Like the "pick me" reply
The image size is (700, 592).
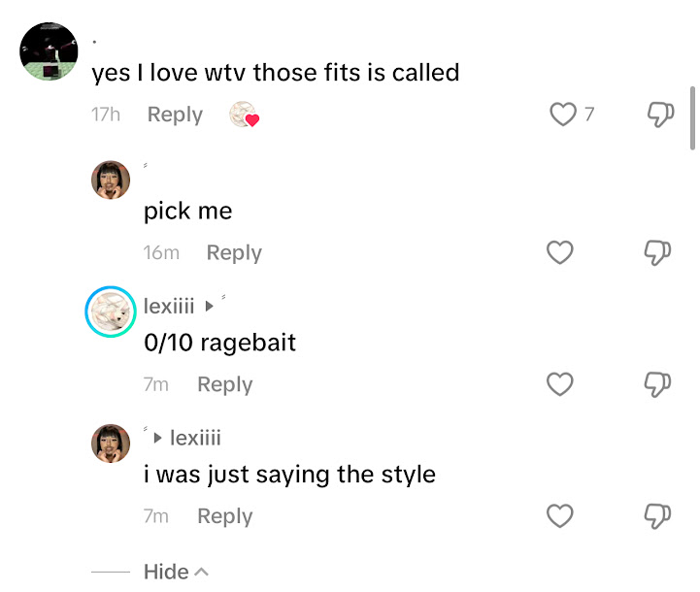click(x=560, y=253)
